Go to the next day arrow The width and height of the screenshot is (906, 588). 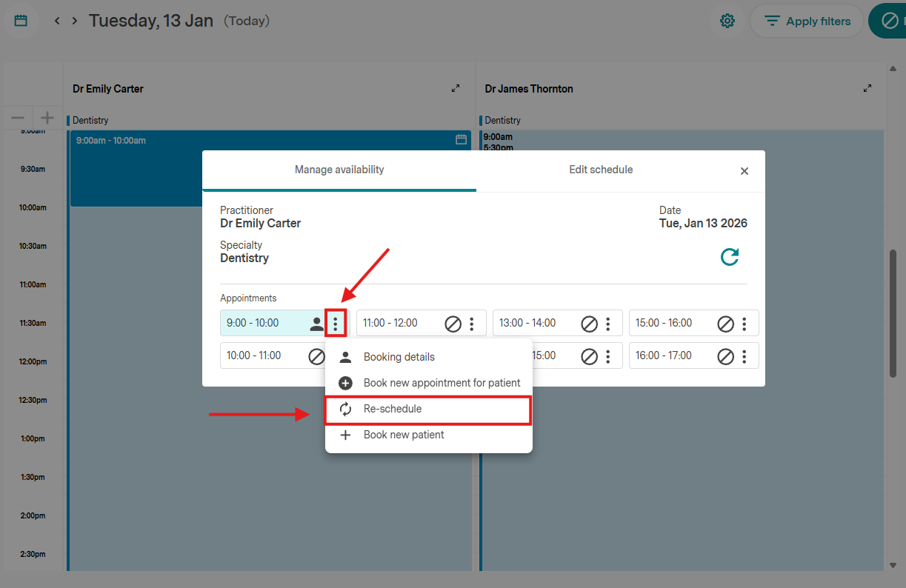click(74, 21)
